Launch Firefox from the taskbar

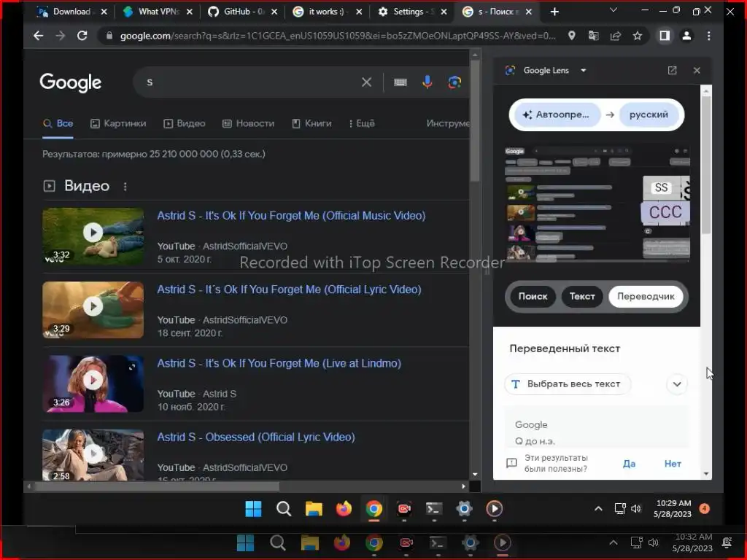click(344, 509)
